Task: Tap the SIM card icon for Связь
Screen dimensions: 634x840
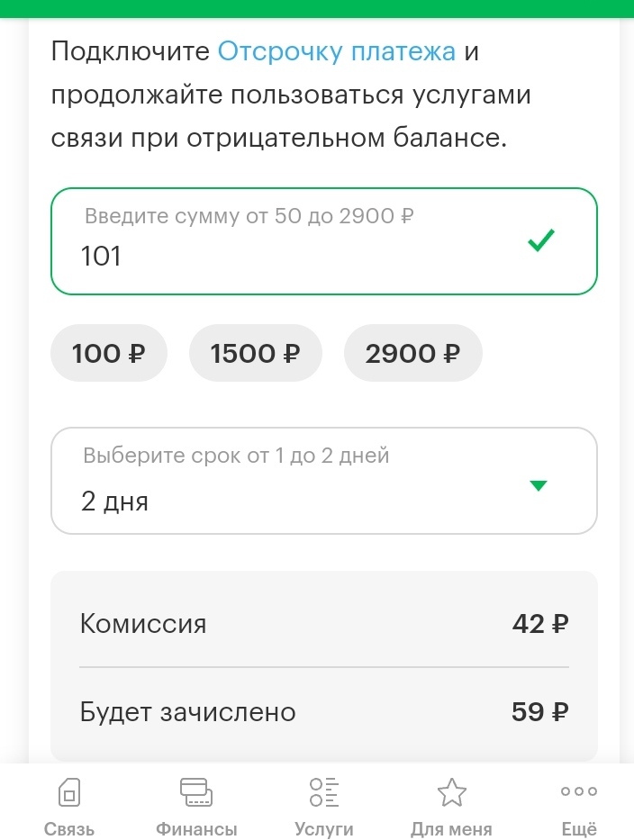Action: 68,792
